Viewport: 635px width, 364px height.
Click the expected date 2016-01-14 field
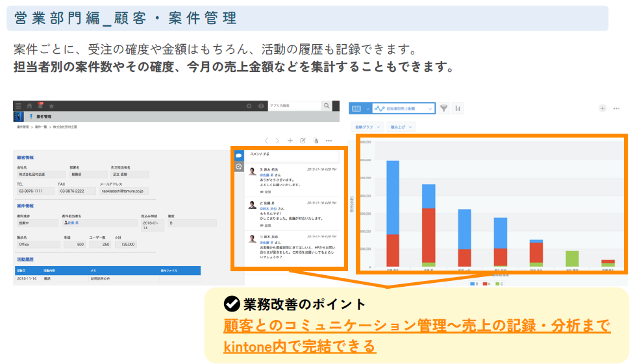153,225
